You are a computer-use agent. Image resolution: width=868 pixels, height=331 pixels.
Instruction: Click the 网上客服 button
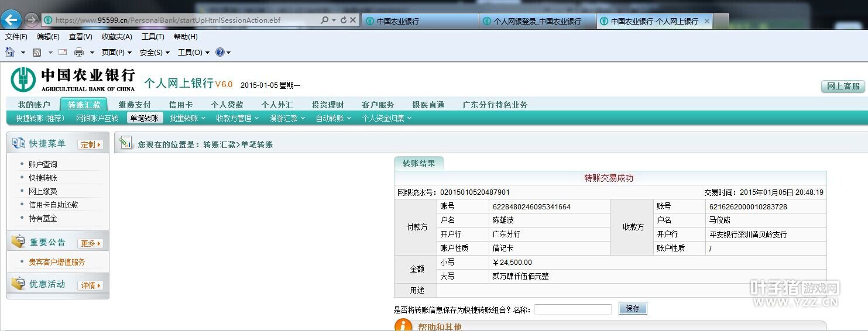point(843,87)
